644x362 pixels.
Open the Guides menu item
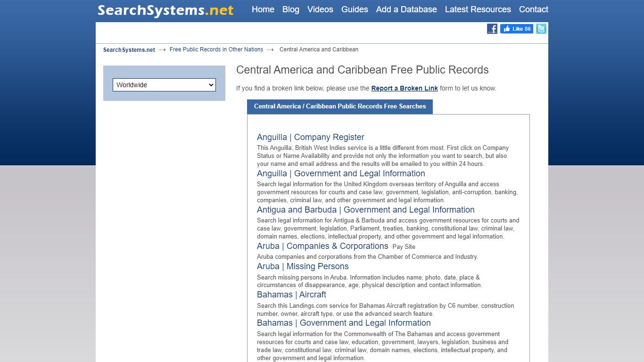[x=355, y=9]
